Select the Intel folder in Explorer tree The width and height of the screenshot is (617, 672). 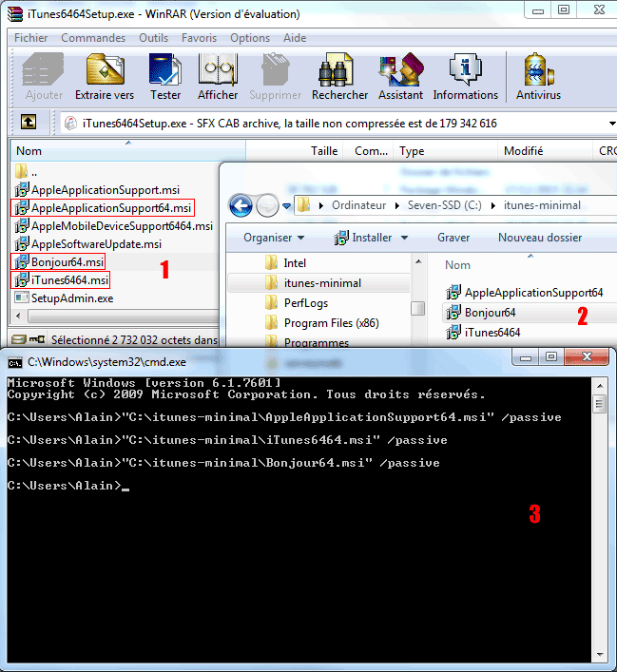tap(285, 262)
